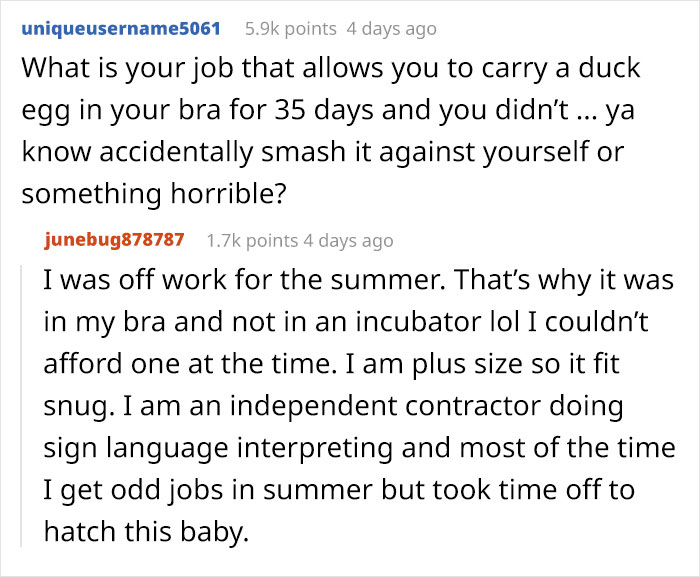The width and height of the screenshot is (700, 577).
Task: Click the 5.9k points score
Action: [291, 29]
